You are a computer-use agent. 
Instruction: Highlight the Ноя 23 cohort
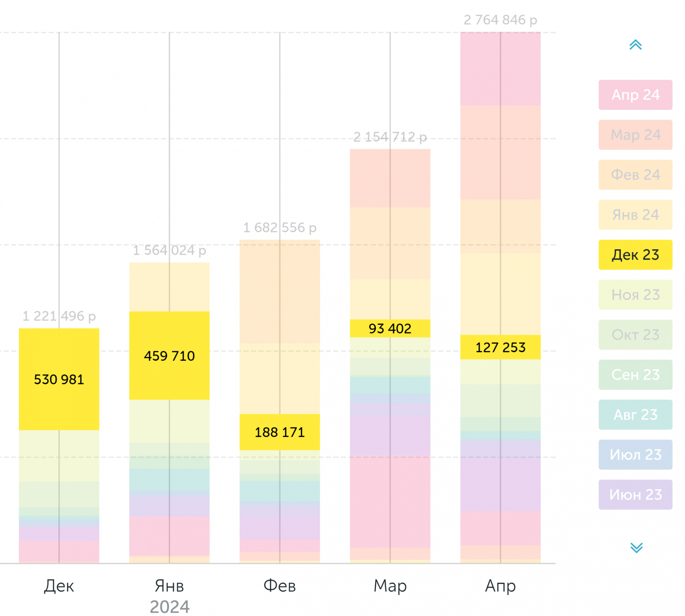pos(635,295)
